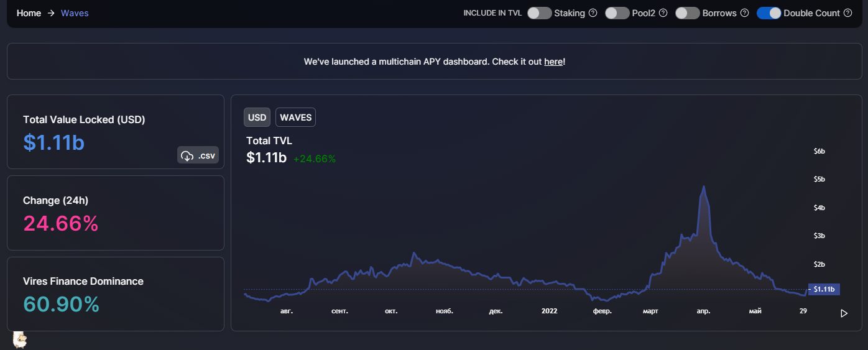Screen dimensions: 868x350
Task: Click the Staking help question-mark icon
Action: pyautogui.click(x=593, y=13)
